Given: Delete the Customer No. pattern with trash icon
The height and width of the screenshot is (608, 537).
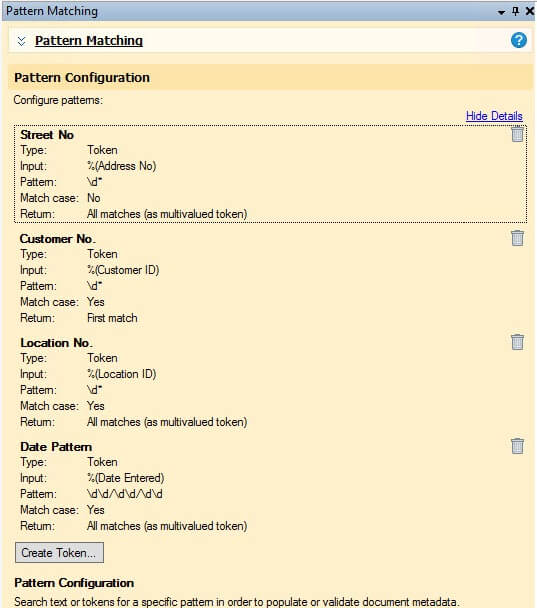Looking at the screenshot, I should coord(517,238).
